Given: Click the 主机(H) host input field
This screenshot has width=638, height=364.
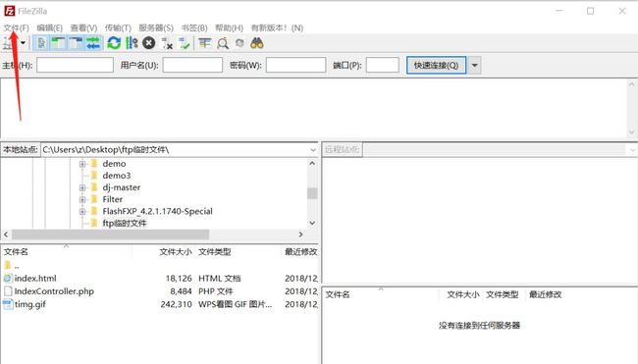Looking at the screenshot, I should tap(75, 65).
